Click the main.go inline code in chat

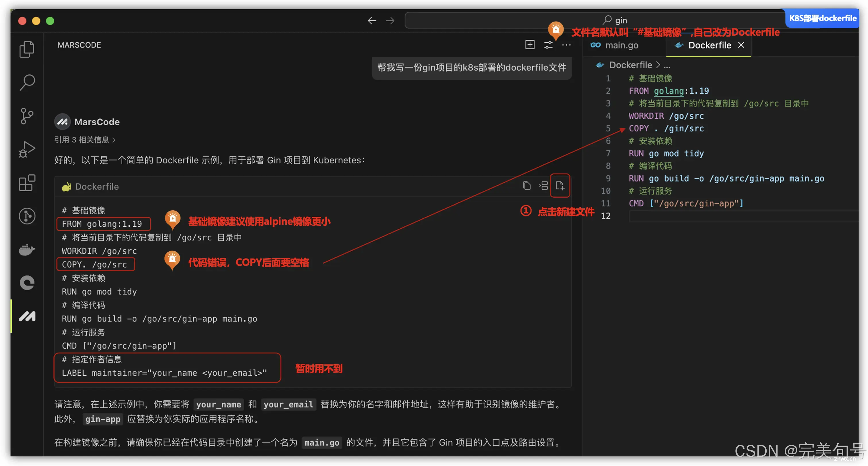click(x=321, y=442)
